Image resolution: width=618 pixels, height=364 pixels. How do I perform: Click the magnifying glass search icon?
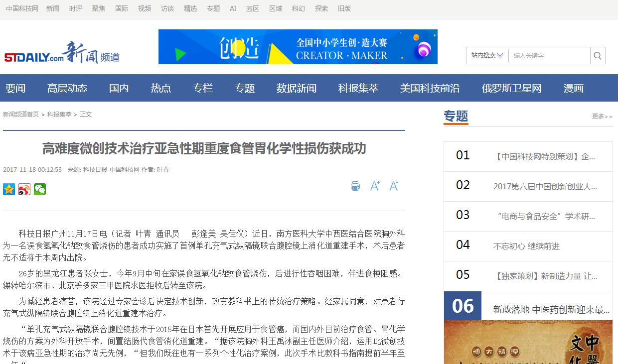point(598,56)
